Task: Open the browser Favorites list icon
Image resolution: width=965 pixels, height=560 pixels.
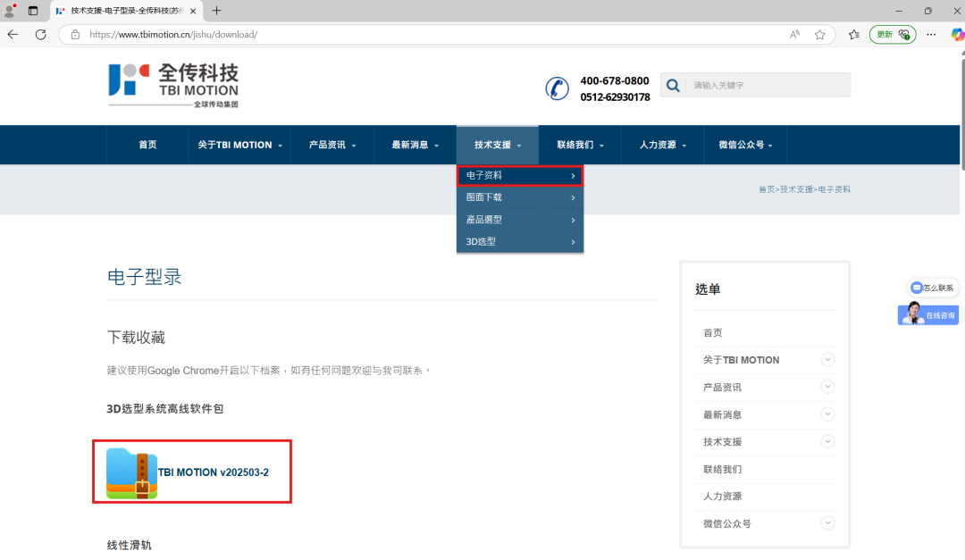Action: [x=853, y=35]
